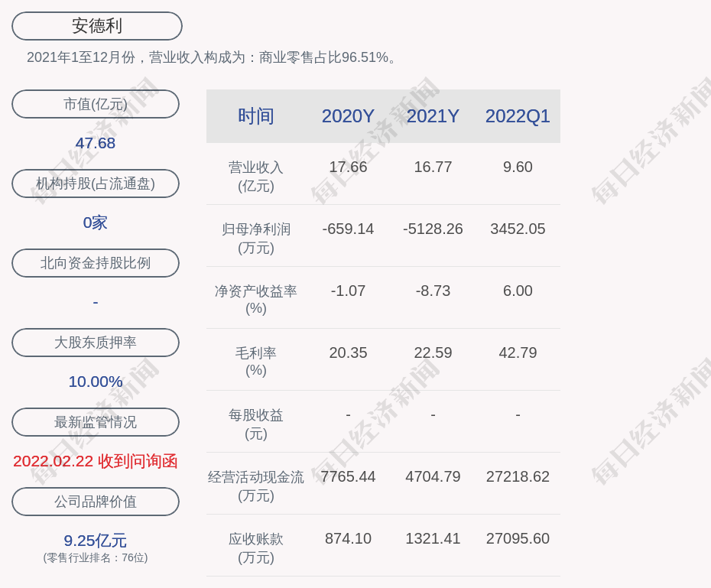Screen dimensions: 711x588
Task: Click the 安德利 company name button
Action: tap(97, 26)
